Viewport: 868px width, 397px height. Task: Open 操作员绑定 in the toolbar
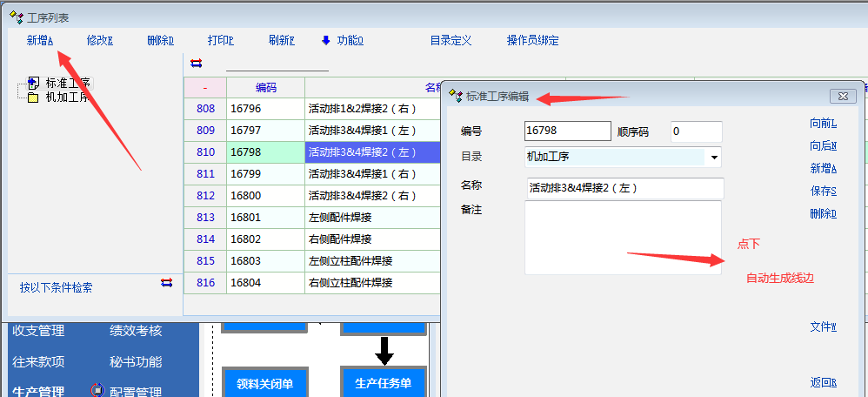532,40
